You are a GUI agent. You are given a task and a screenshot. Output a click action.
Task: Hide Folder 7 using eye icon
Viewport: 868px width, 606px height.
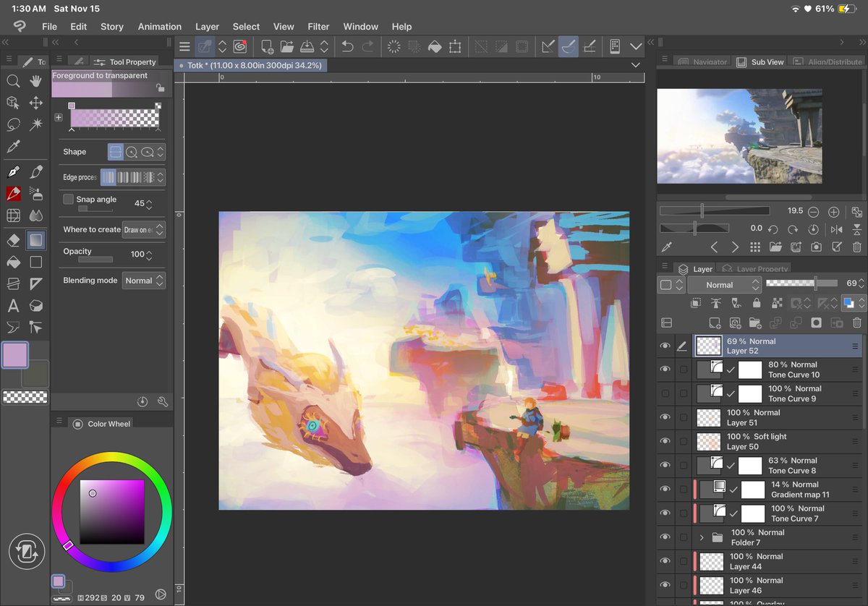pos(665,537)
